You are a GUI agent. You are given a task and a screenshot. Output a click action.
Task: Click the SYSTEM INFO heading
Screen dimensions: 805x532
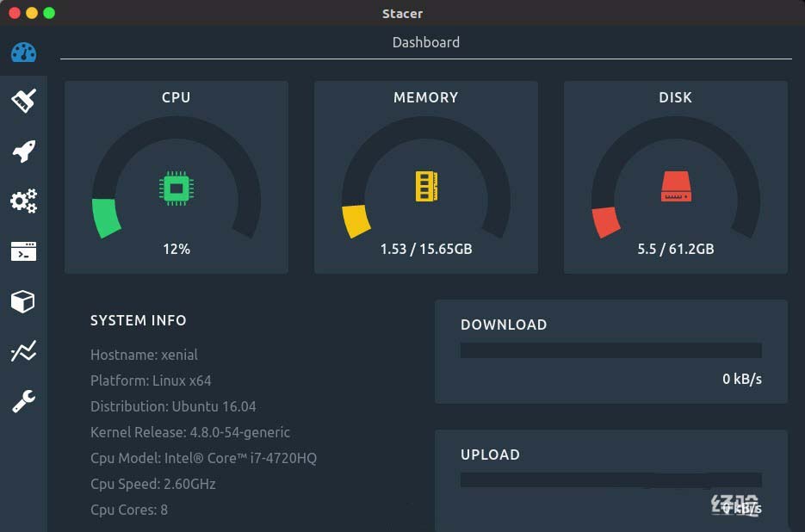tap(138, 320)
